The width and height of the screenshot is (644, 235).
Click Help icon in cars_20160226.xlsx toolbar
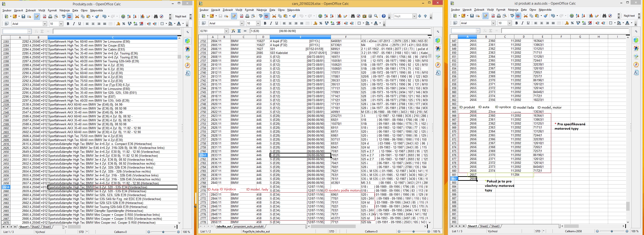[x=383, y=16]
